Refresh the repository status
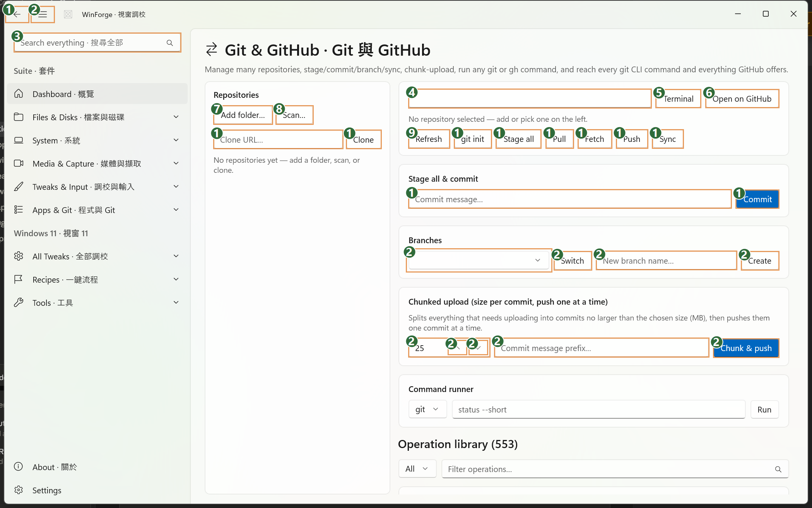Screen dimensions: 812x508 coord(429,139)
